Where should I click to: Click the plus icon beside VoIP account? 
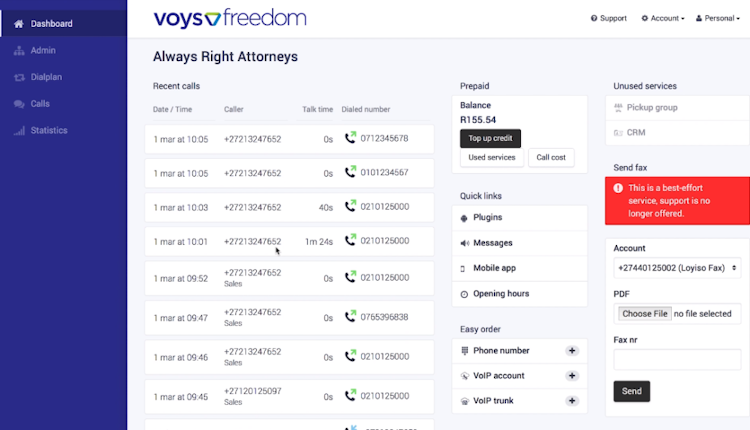click(x=572, y=376)
